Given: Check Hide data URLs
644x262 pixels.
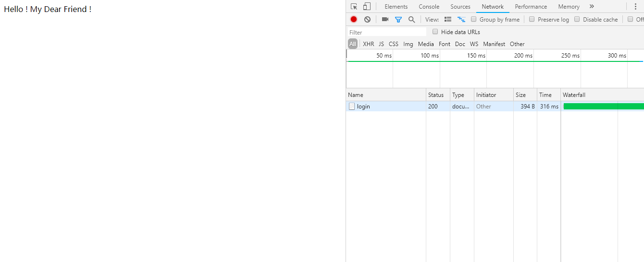Looking at the screenshot, I should [x=435, y=32].
